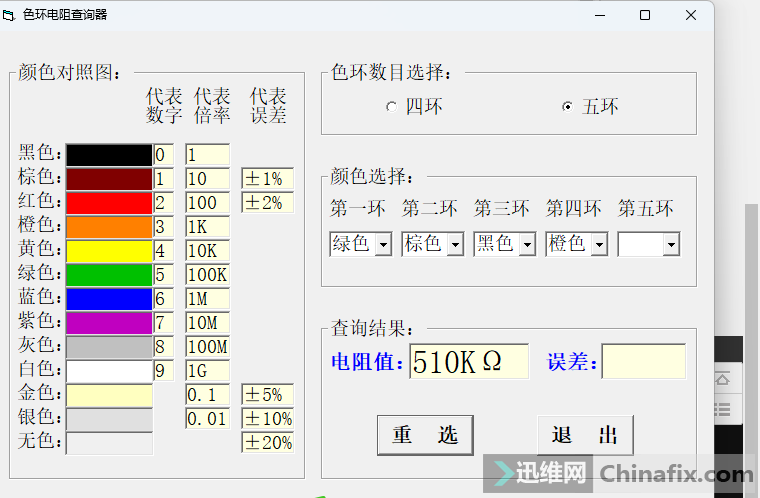Open the 第一环 color dropdown
Image resolution: width=760 pixels, height=498 pixels.
(383, 244)
